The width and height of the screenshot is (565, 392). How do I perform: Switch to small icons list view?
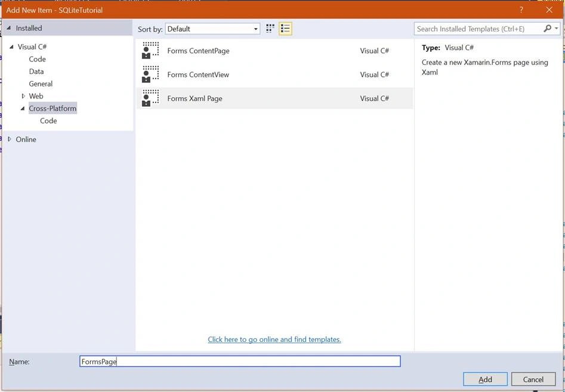pyautogui.click(x=285, y=29)
